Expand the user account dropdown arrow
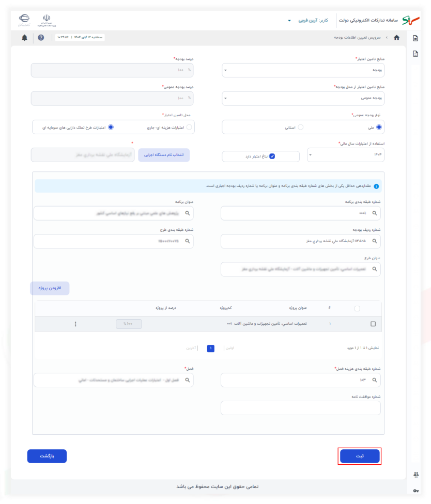Viewport: 431px width, 504px height. [289, 21]
